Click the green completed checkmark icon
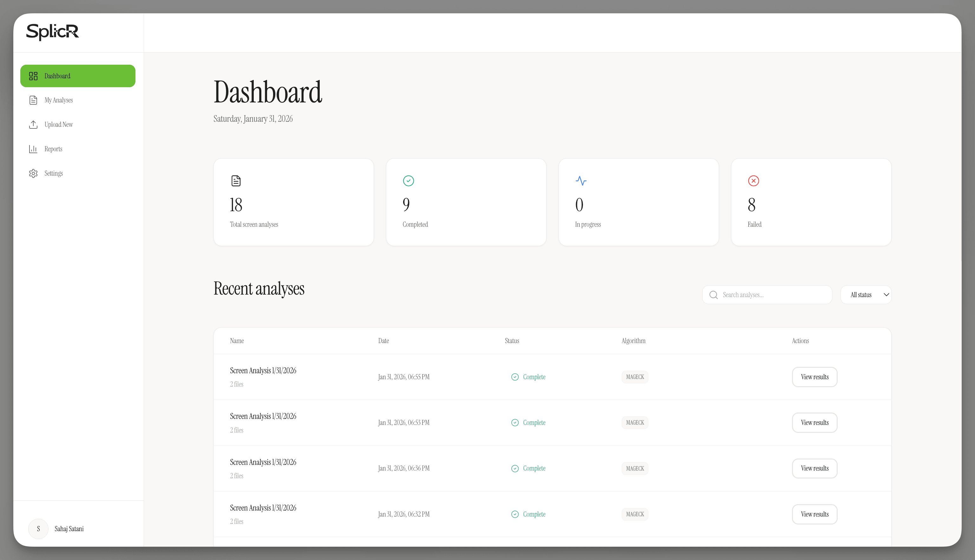The image size is (975, 560). [408, 181]
